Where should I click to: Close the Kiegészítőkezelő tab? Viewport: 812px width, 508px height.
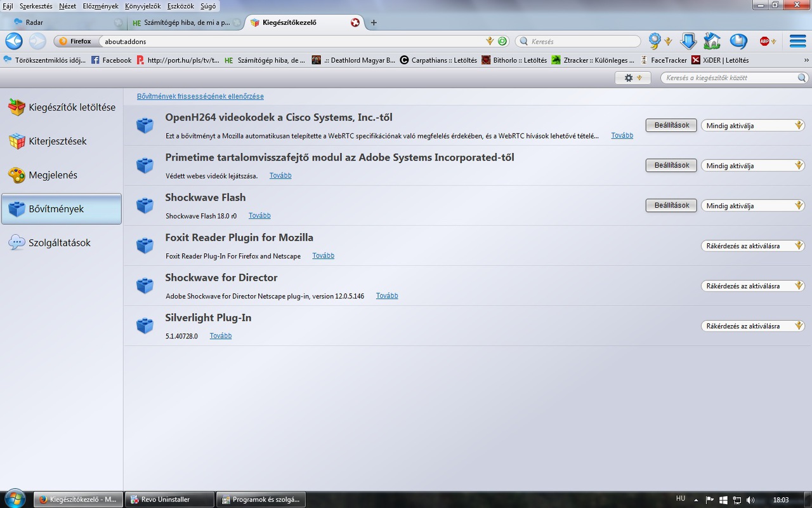(x=355, y=22)
